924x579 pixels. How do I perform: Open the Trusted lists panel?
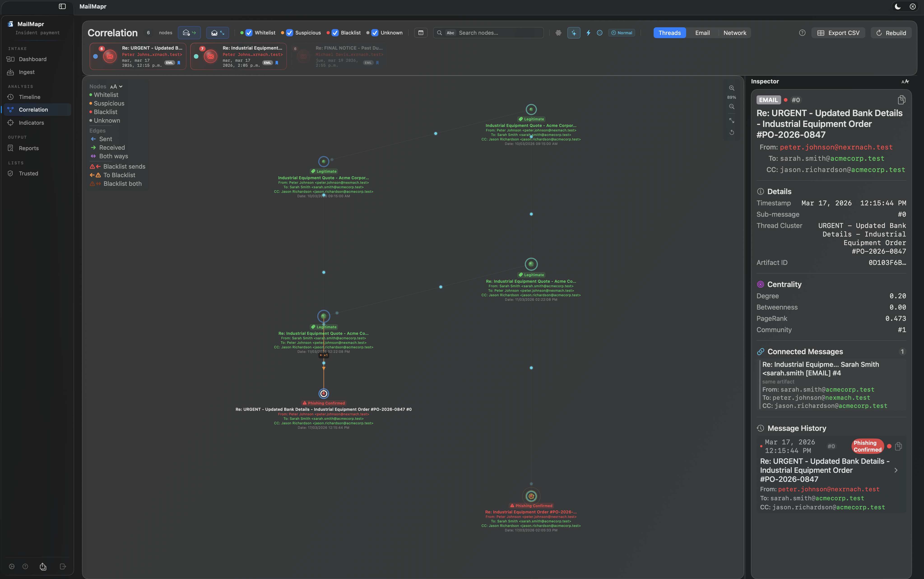tap(28, 173)
